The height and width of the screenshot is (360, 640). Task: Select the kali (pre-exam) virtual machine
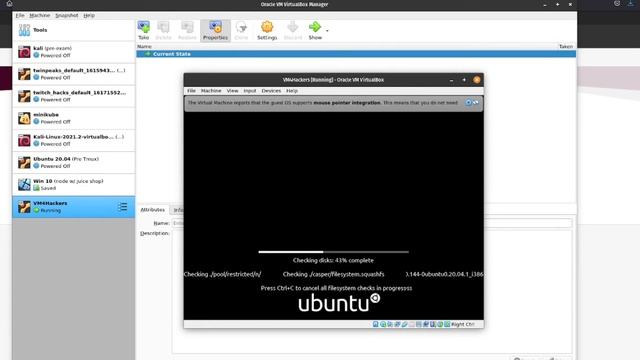[x=73, y=52]
